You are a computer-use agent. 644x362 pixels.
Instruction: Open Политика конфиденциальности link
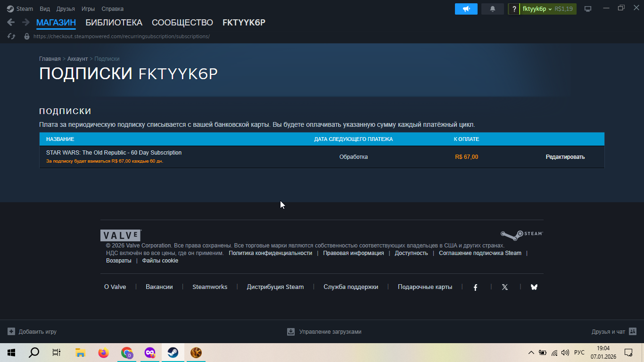point(271,253)
